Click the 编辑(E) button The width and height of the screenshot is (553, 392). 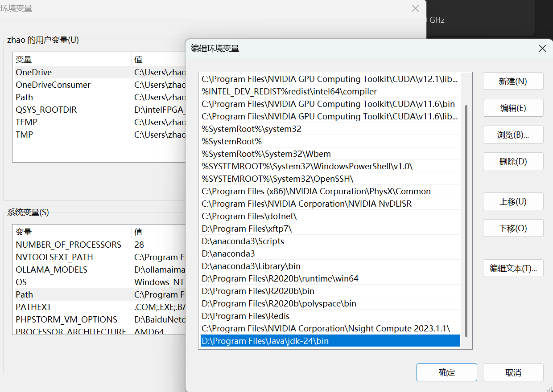pyautogui.click(x=513, y=108)
